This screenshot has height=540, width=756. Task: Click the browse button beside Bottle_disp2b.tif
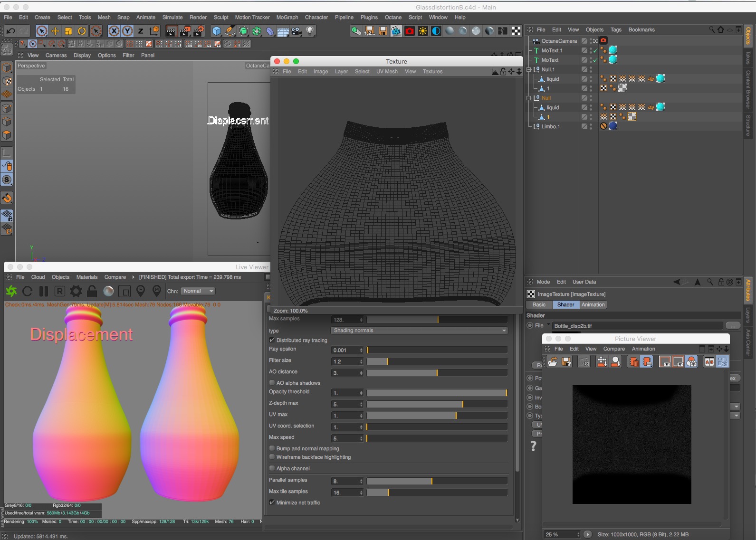pyautogui.click(x=732, y=326)
